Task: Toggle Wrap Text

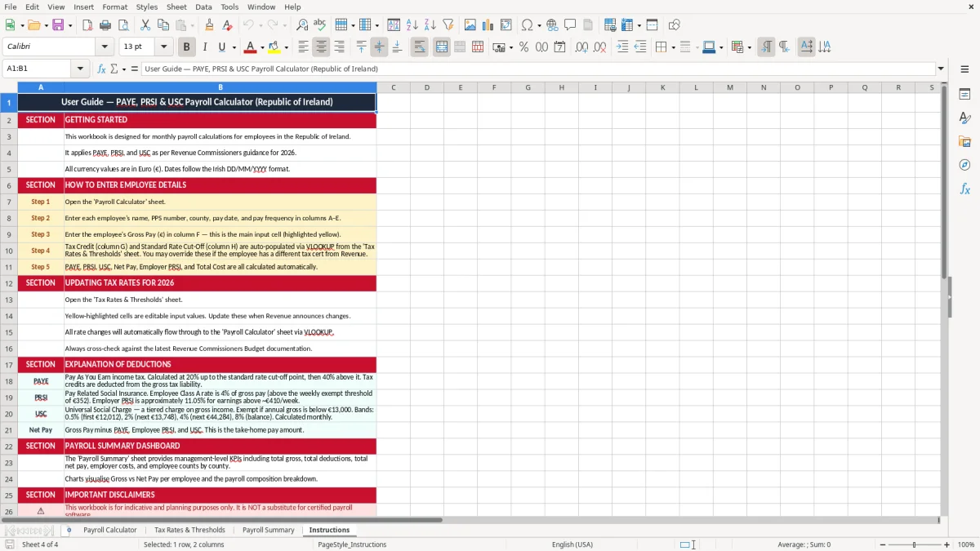Action: (419, 47)
